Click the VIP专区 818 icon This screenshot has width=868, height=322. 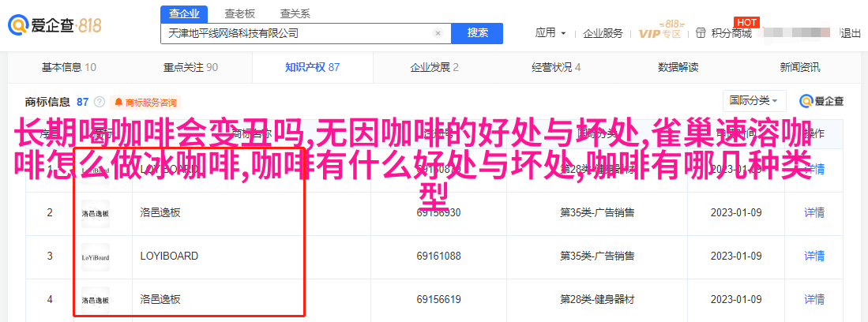tap(660, 31)
